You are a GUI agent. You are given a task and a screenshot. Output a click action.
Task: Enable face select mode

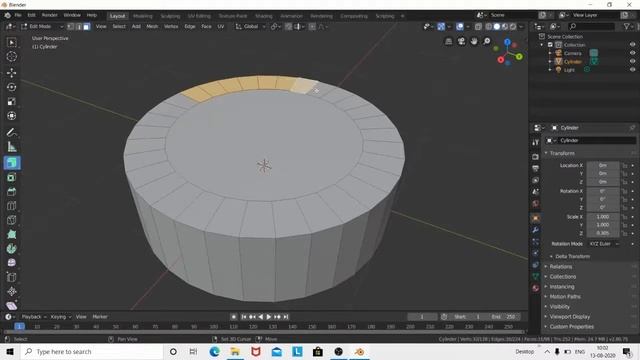[87, 27]
